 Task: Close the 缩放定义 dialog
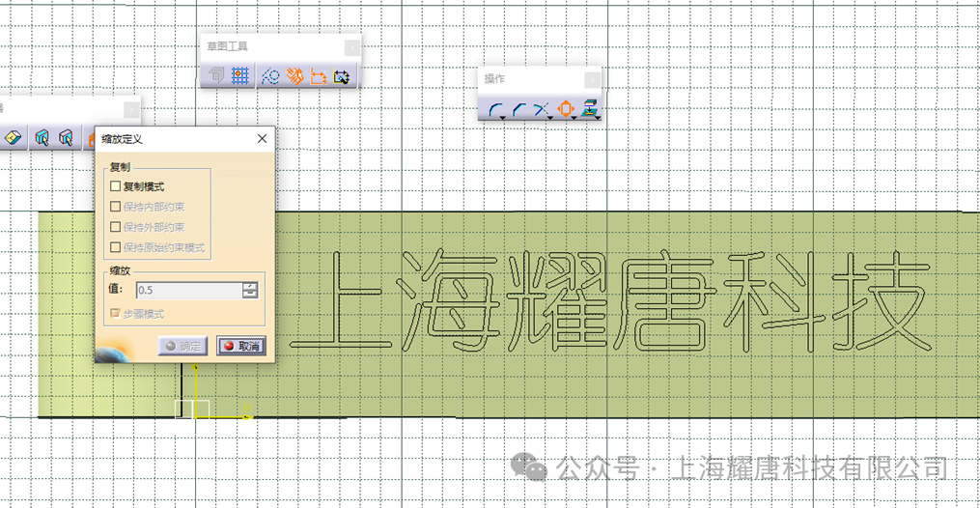click(262, 139)
